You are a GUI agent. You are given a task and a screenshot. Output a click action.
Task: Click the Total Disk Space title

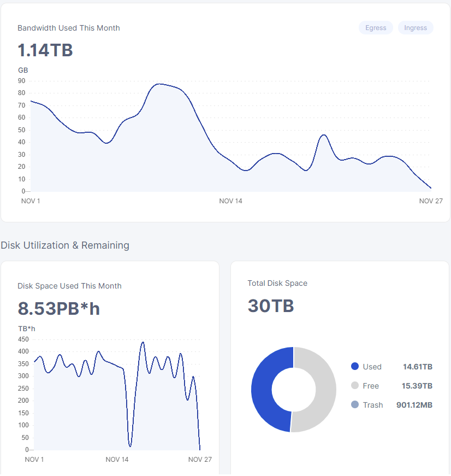click(277, 283)
